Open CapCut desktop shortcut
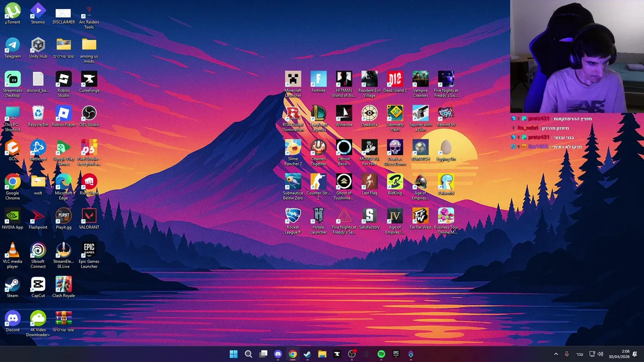 pyautogui.click(x=38, y=287)
